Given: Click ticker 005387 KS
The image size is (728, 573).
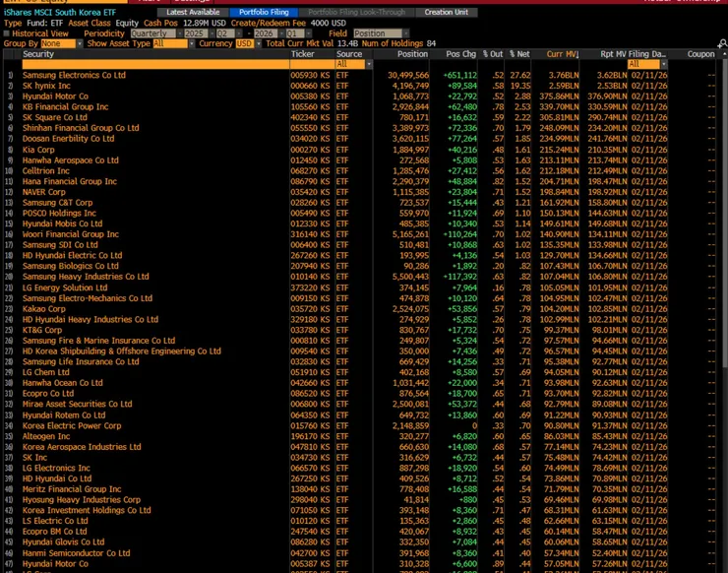Looking at the screenshot, I should [310, 564].
